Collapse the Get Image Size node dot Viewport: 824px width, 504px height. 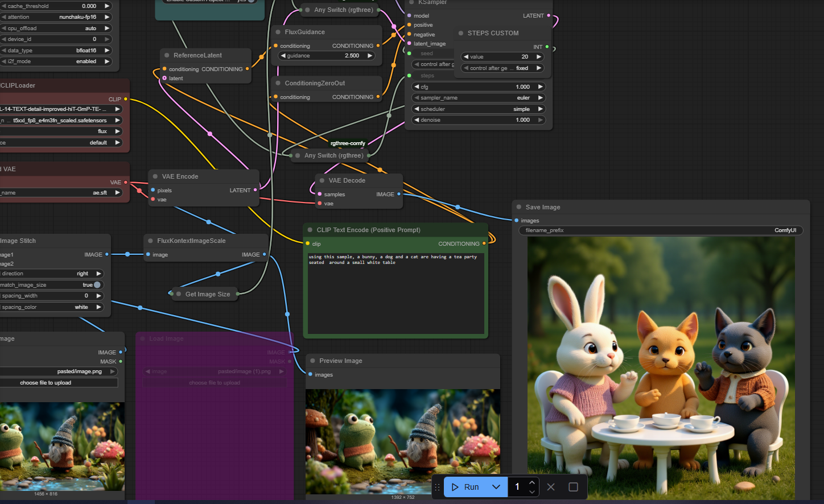click(x=179, y=294)
